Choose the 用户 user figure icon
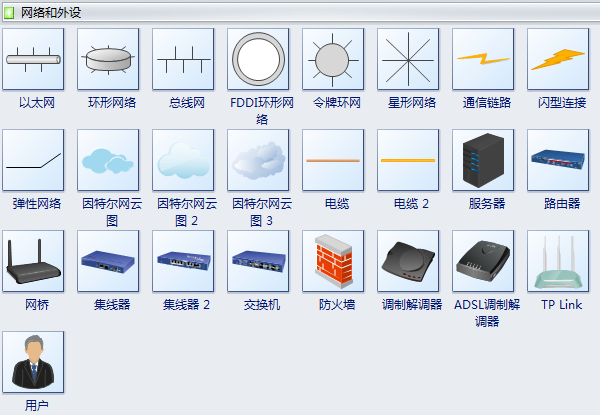This screenshot has height=415, width=600. click(x=33, y=362)
